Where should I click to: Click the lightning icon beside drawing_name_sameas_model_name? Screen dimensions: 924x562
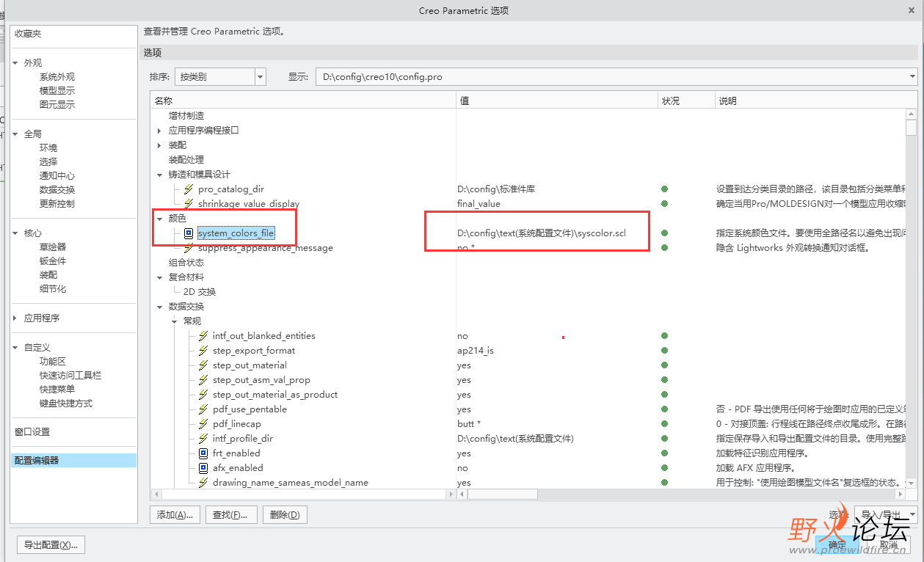[x=203, y=483]
